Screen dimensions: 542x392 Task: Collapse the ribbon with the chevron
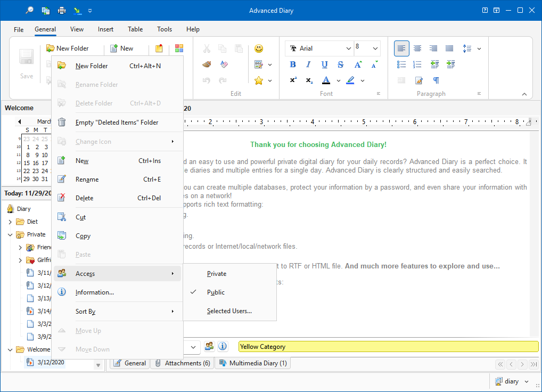pyautogui.click(x=524, y=94)
